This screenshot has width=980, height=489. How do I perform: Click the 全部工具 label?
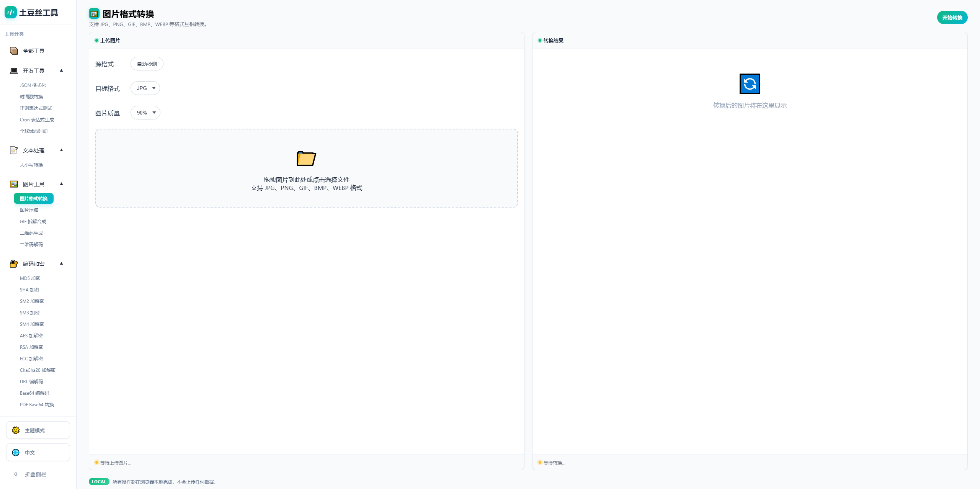click(x=34, y=51)
